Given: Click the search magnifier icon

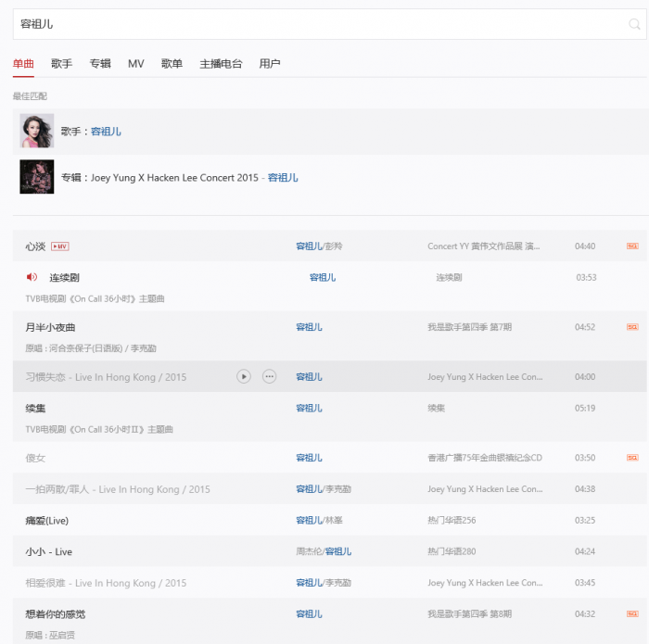Looking at the screenshot, I should pos(635,24).
